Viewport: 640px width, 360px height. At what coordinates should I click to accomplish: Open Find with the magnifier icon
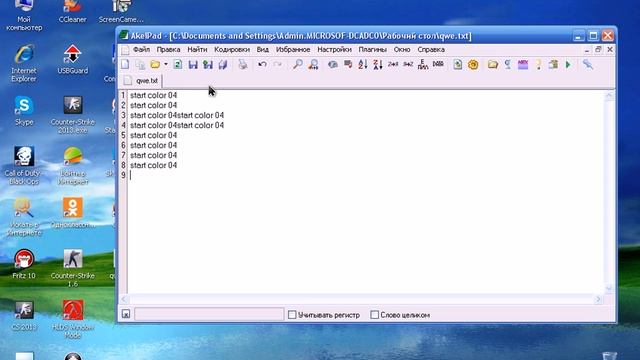298,64
